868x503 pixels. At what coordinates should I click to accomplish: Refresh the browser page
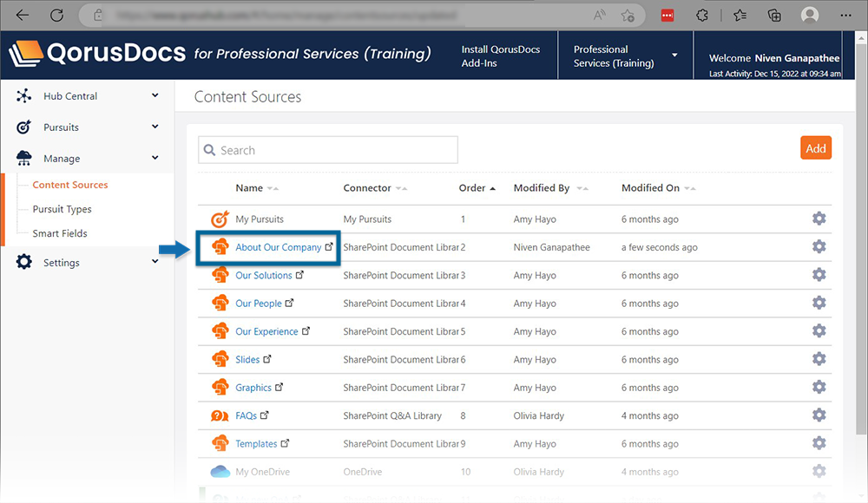click(56, 15)
